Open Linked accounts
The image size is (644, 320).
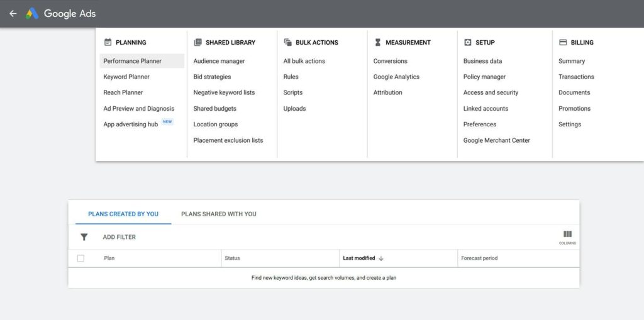coord(486,108)
